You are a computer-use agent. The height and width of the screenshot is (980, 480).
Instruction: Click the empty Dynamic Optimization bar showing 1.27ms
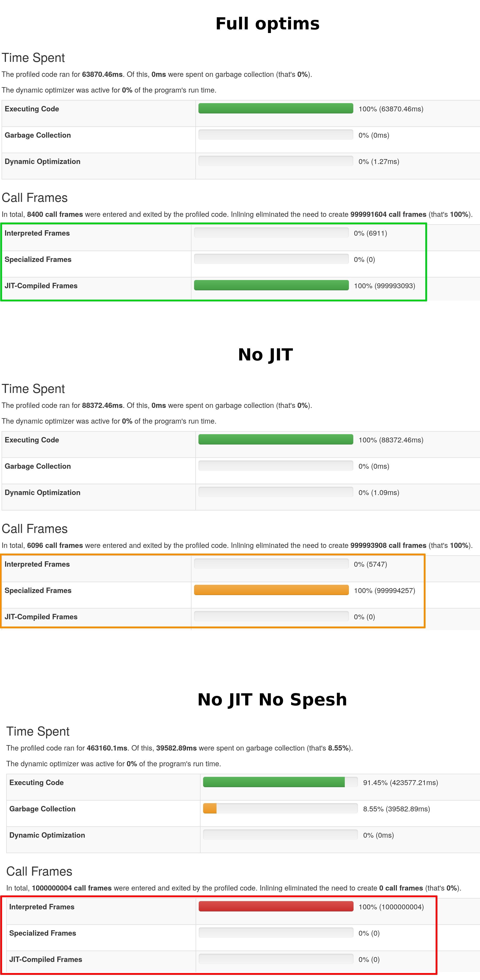[276, 161]
